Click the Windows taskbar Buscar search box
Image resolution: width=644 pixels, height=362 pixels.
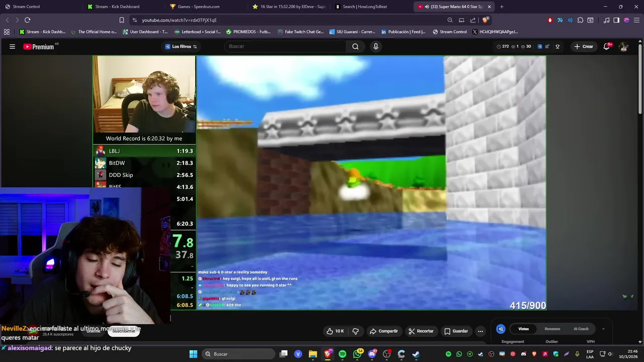(237, 354)
